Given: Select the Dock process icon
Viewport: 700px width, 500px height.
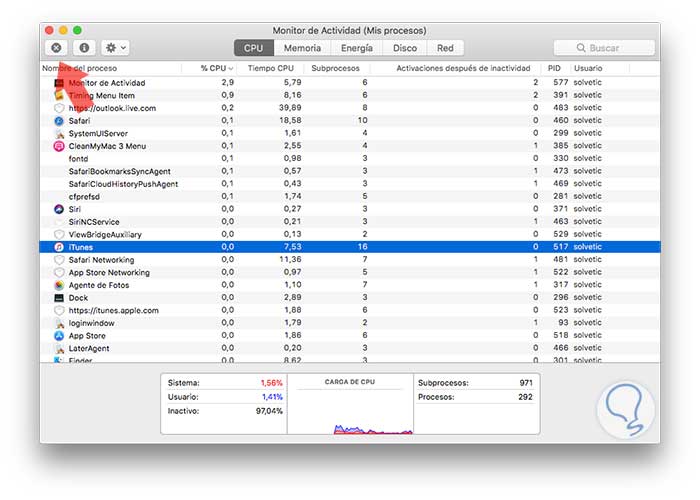Looking at the screenshot, I should coord(59,298).
